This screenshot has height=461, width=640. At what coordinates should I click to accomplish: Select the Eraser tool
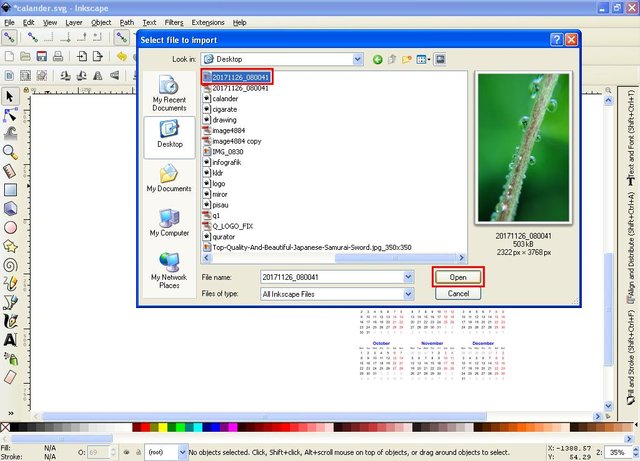coord(10,377)
